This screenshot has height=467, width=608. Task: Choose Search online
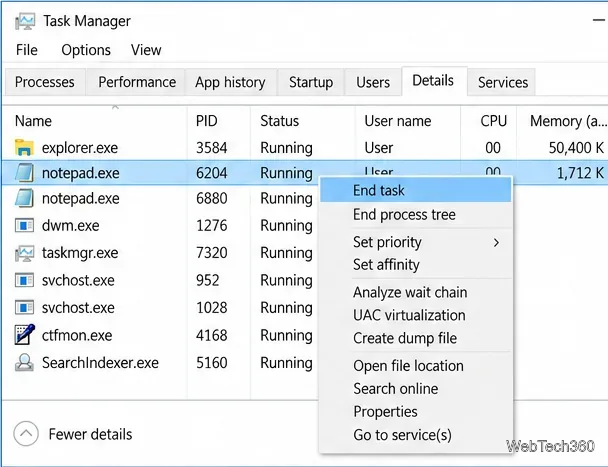416,389
